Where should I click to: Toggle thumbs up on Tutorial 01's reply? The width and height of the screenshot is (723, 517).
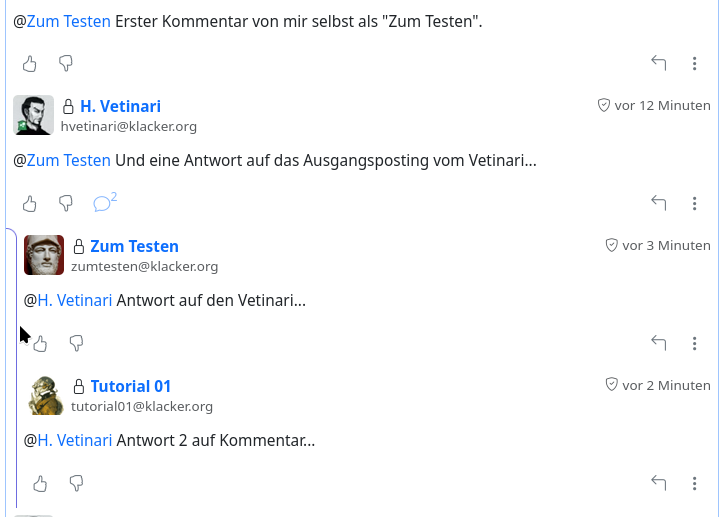[x=40, y=484]
